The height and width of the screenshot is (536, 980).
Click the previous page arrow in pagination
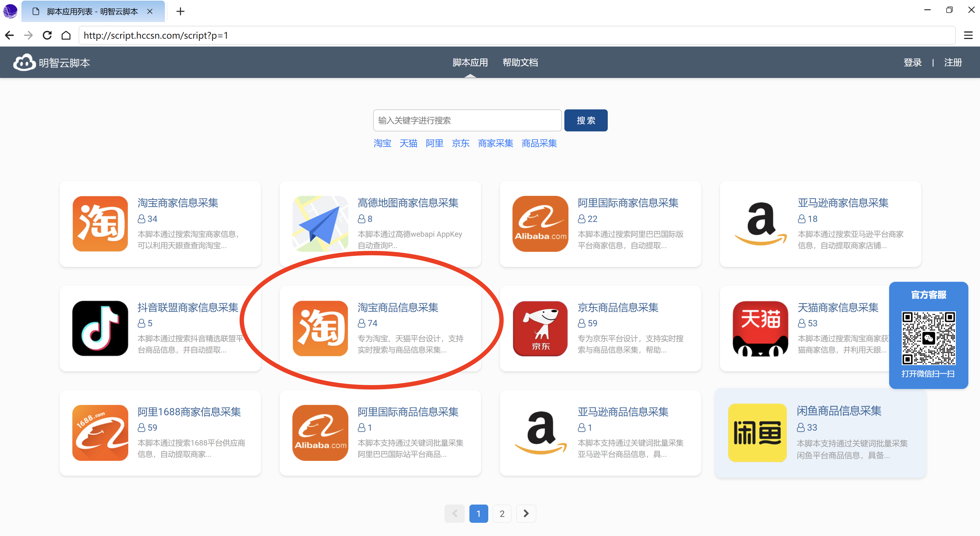[x=455, y=514]
